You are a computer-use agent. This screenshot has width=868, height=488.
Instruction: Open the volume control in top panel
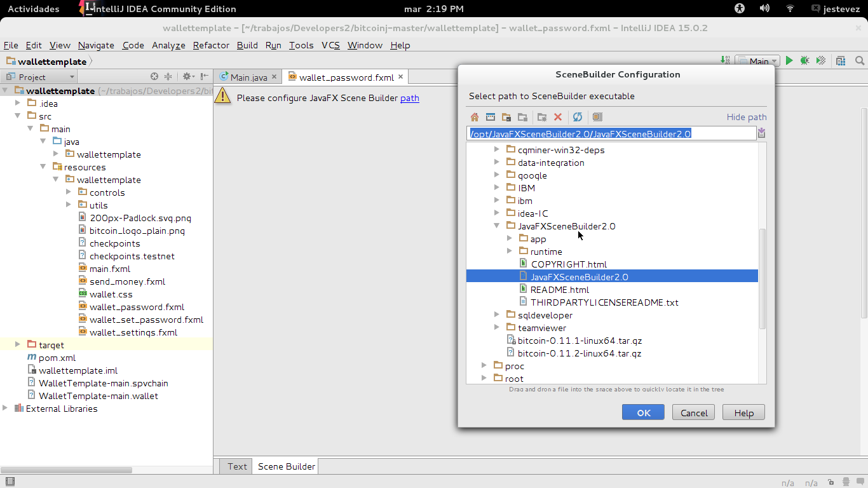764,8
